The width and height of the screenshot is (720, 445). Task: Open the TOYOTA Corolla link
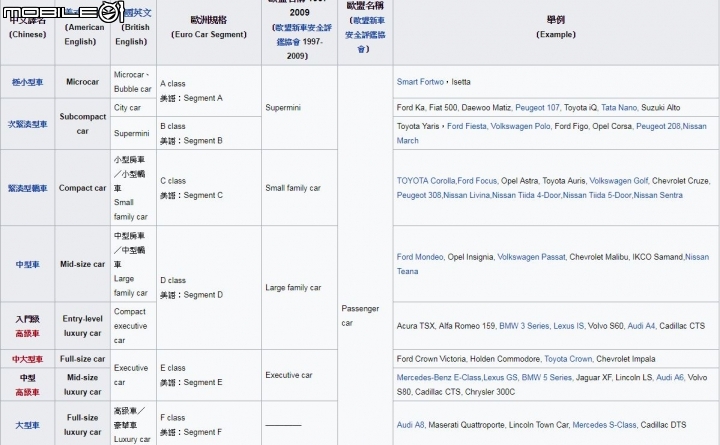pyautogui.click(x=426, y=181)
